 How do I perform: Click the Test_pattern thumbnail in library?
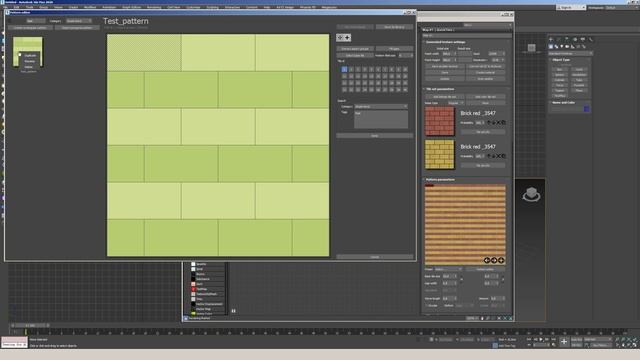coord(28,52)
